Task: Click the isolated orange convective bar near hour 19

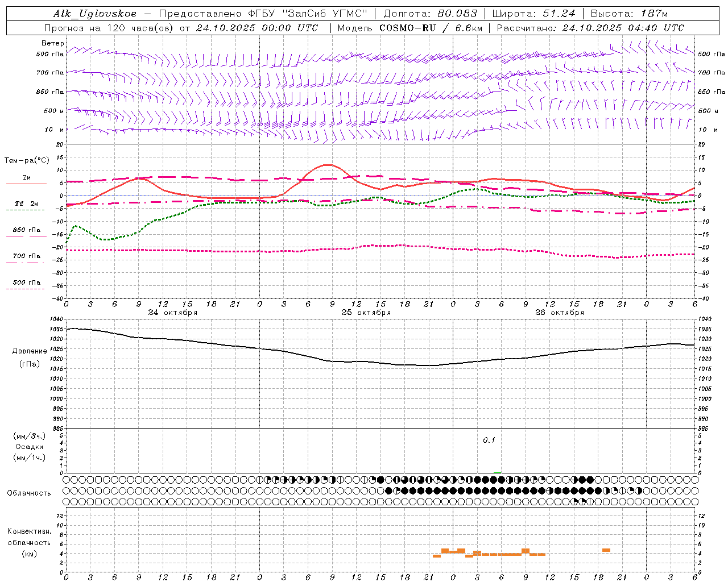Action: coord(606,550)
